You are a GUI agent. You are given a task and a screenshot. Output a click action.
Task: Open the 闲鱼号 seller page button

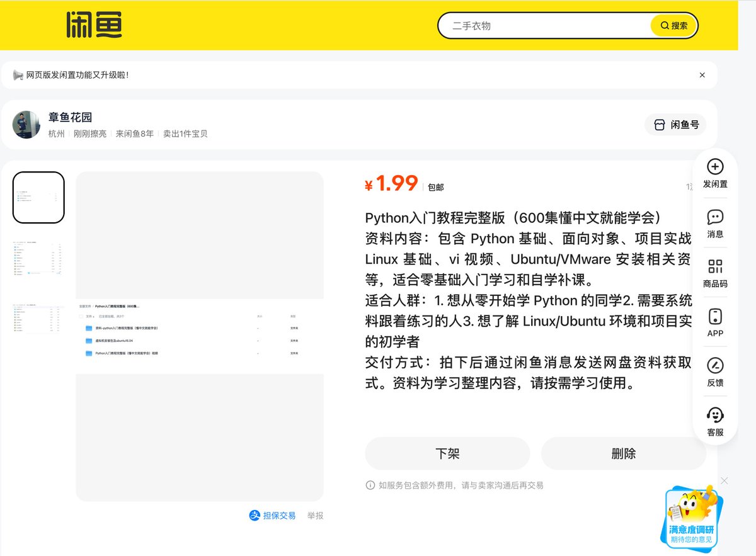(x=675, y=125)
